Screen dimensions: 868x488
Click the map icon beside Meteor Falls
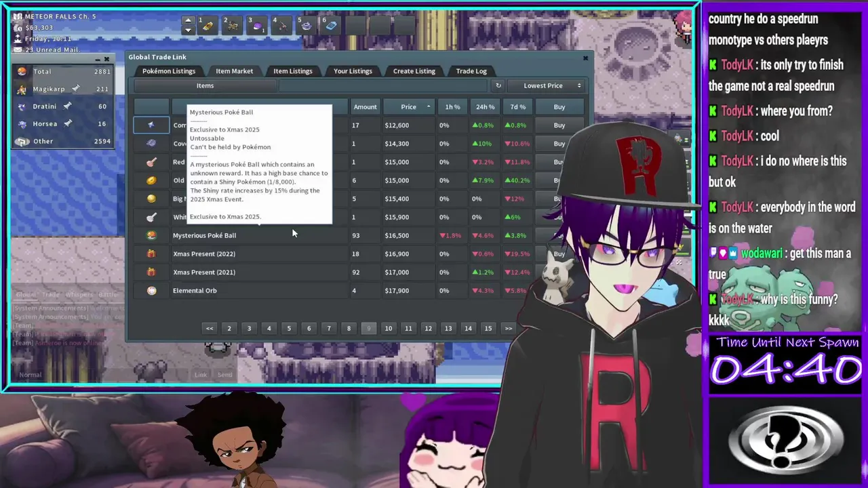pyautogui.click(x=18, y=16)
